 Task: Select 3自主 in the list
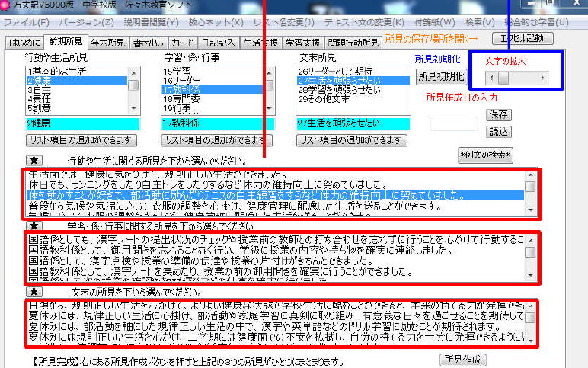pos(76,90)
